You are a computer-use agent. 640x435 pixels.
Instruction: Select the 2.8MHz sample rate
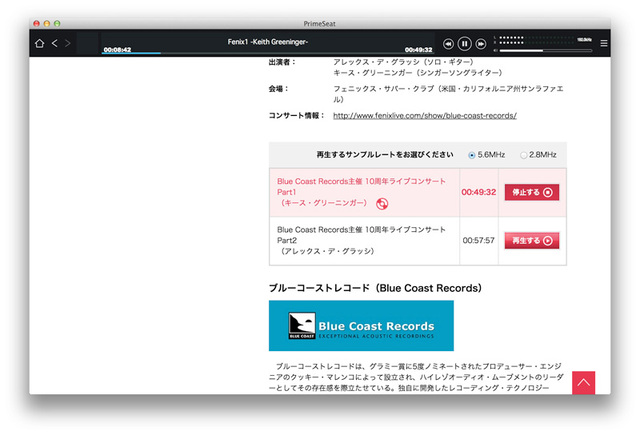pyautogui.click(x=523, y=155)
